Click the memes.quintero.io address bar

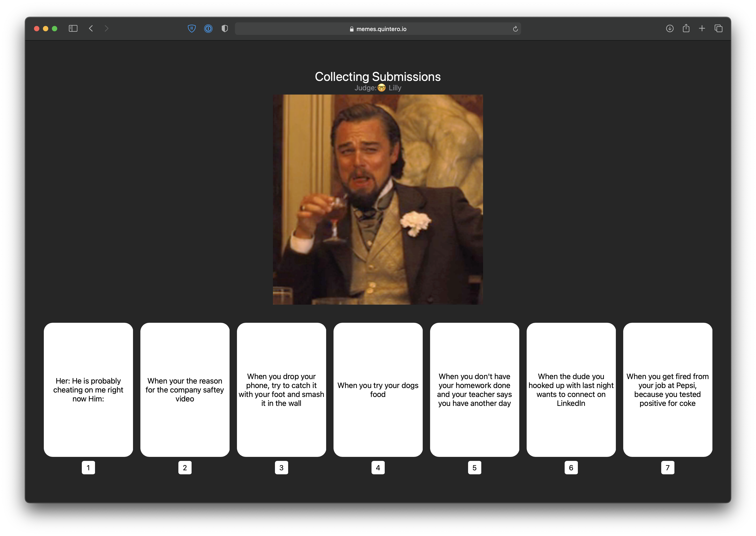(x=378, y=29)
